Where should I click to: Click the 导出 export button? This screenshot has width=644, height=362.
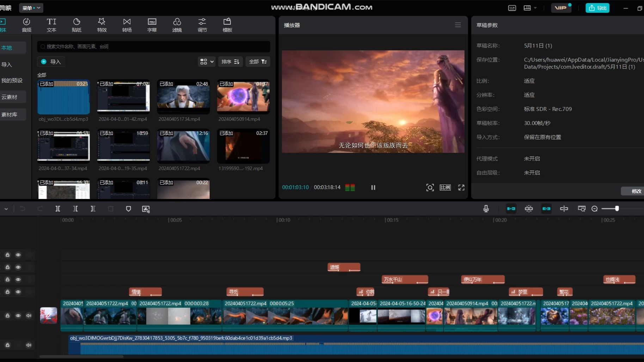pyautogui.click(x=597, y=8)
